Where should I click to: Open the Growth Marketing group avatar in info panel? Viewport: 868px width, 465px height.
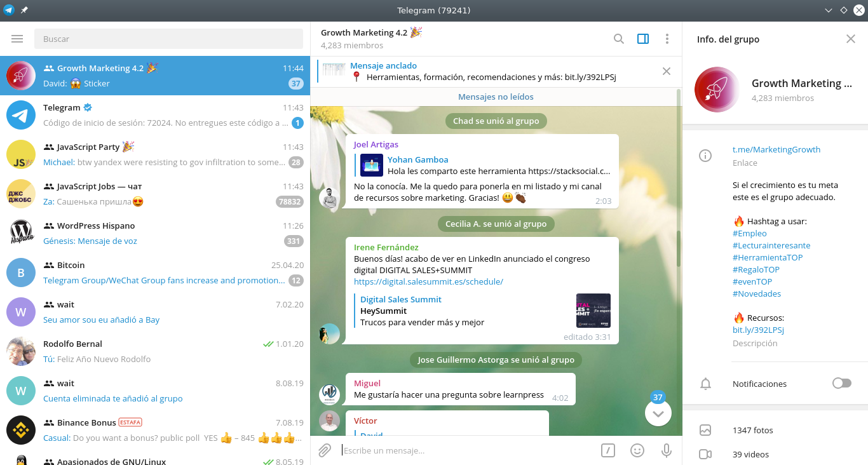pyautogui.click(x=717, y=90)
